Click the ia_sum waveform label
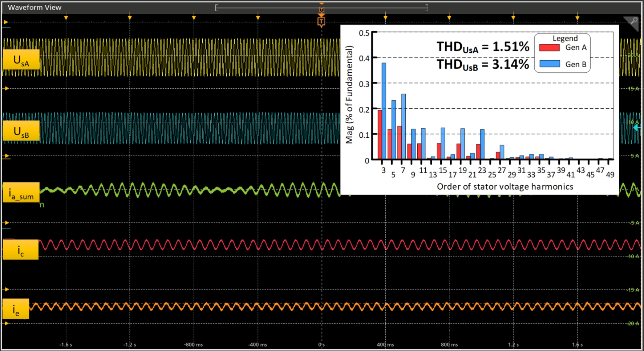Image resolution: width=644 pixels, height=351 pixels. [x=21, y=193]
